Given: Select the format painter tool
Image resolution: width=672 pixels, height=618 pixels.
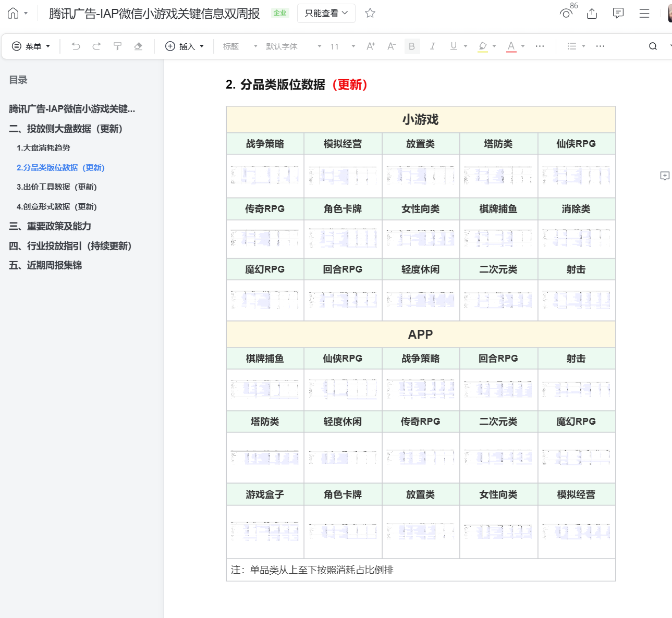Looking at the screenshot, I should [x=117, y=46].
